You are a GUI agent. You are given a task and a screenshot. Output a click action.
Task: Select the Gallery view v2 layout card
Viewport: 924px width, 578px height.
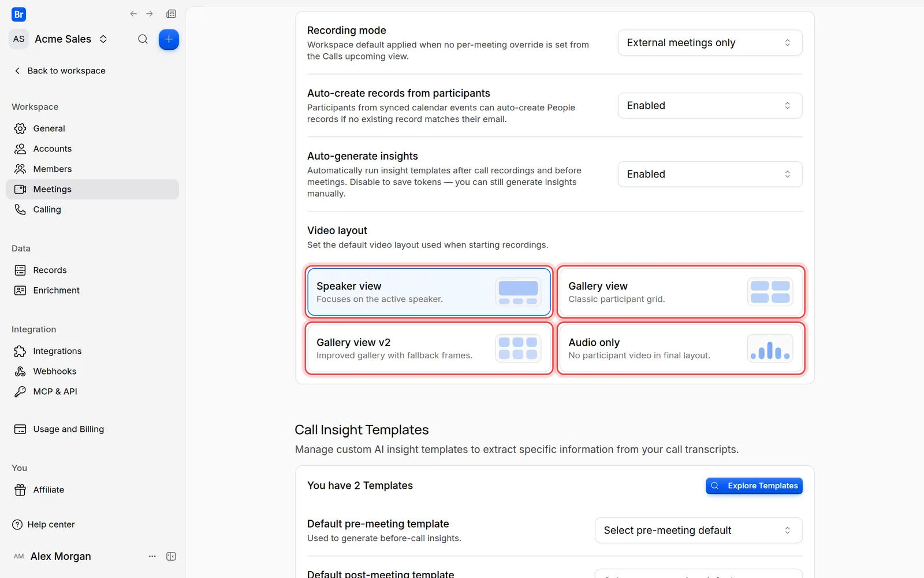pyautogui.click(x=429, y=349)
